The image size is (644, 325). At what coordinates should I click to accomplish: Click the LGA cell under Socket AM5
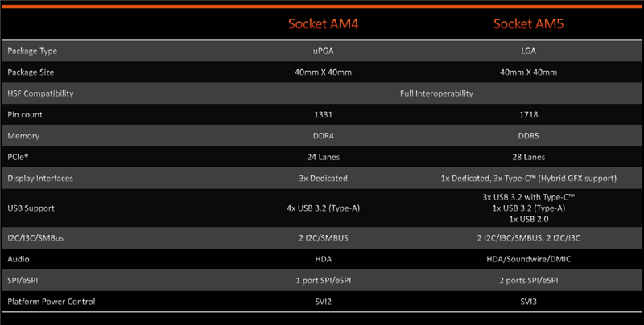[528, 51]
